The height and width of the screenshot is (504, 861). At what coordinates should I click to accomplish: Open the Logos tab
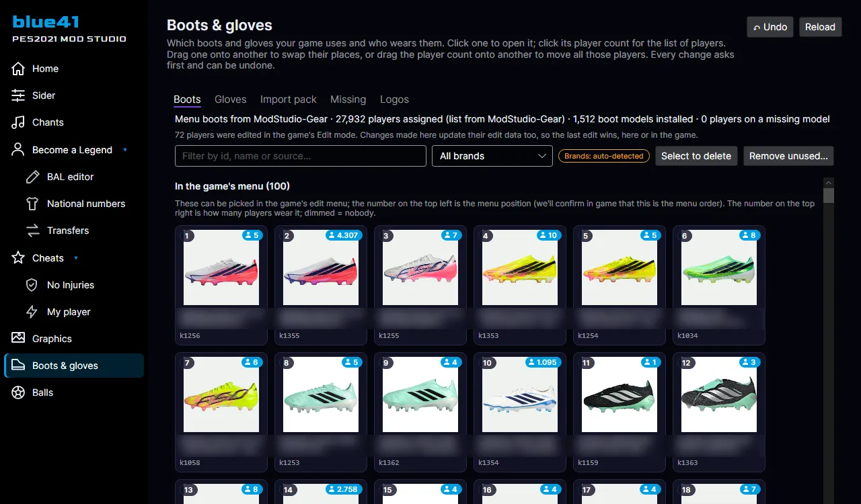pyautogui.click(x=394, y=99)
